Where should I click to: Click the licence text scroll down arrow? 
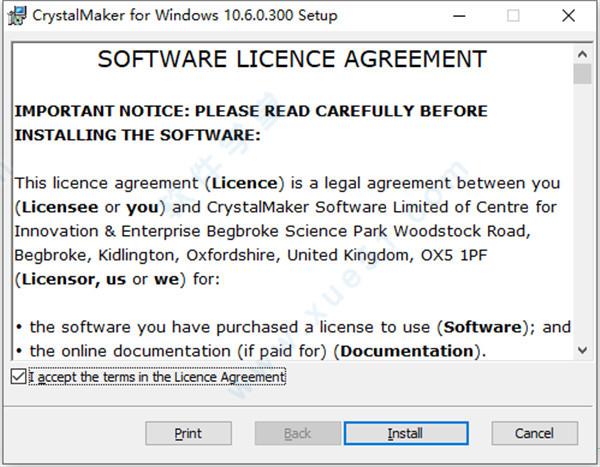coord(582,350)
